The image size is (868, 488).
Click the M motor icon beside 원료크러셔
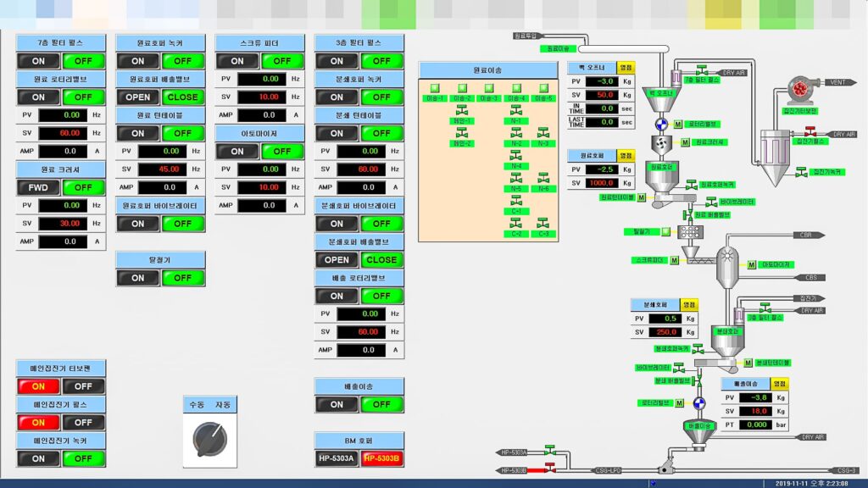[x=686, y=142]
